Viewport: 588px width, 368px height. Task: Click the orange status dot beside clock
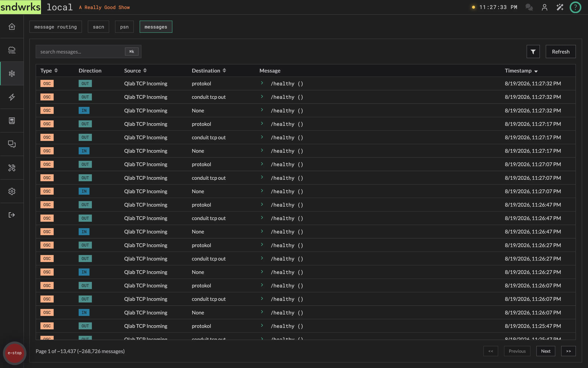pos(473,7)
